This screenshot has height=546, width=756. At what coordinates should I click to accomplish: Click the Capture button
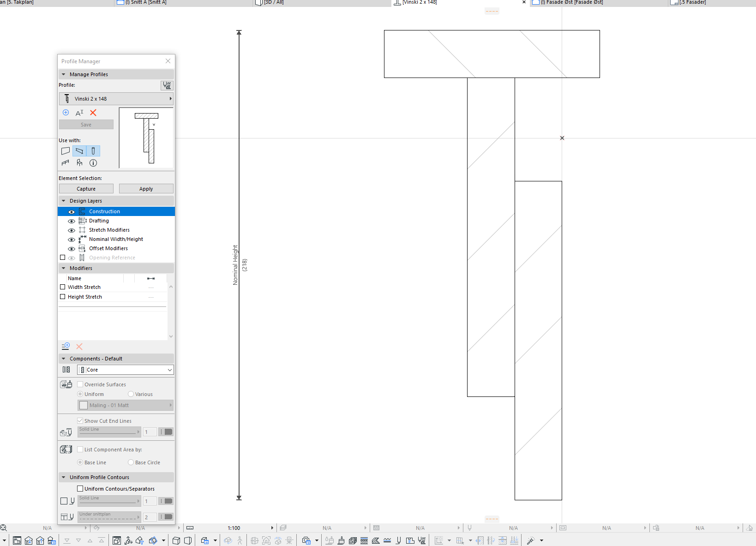tap(86, 189)
